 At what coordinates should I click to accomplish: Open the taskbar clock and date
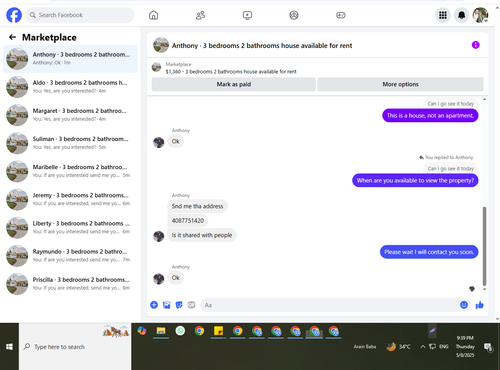(x=465, y=346)
